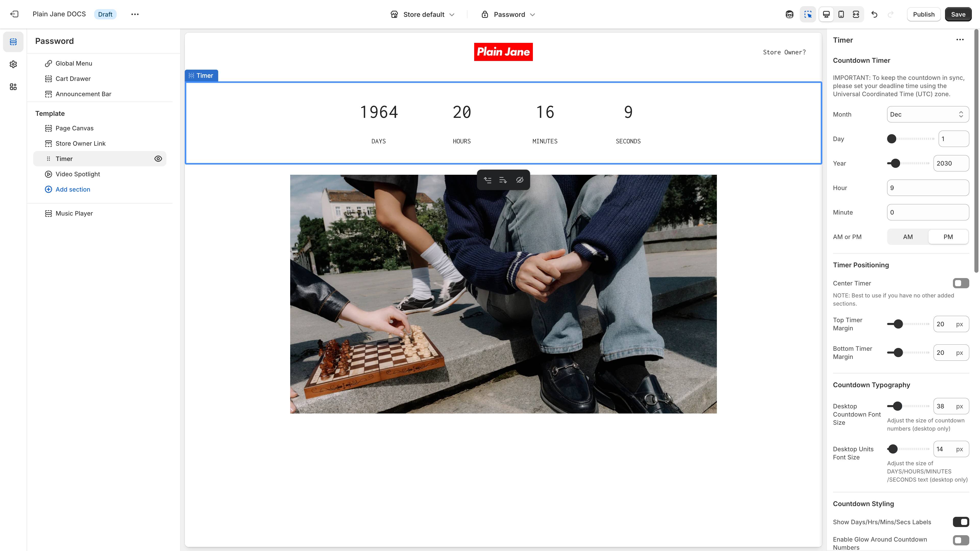
Task: Select the Video Spotlight section in sidebar
Action: pos(78,174)
